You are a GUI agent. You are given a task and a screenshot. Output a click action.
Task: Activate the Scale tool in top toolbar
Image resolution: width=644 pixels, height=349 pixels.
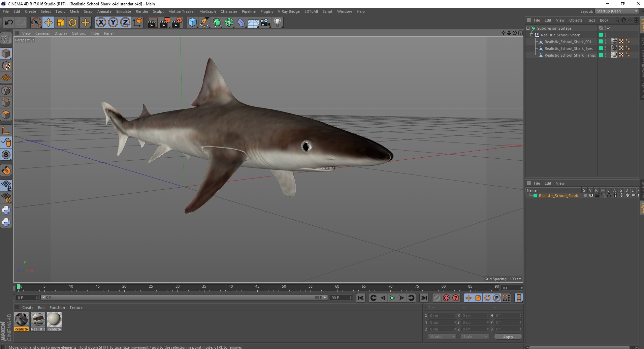[61, 23]
